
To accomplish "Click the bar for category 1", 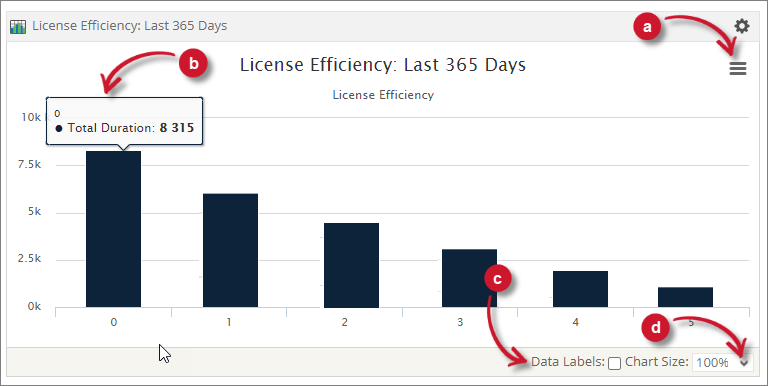I will click(230, 250).
